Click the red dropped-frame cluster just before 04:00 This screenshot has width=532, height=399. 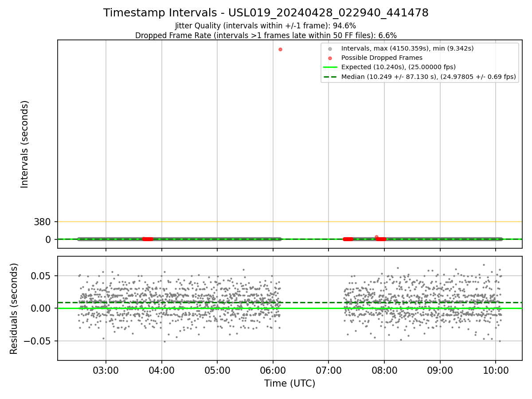point(148,239)
